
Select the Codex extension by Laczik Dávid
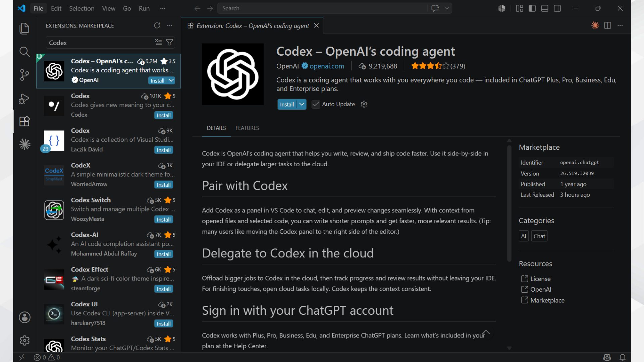(109, 140)
